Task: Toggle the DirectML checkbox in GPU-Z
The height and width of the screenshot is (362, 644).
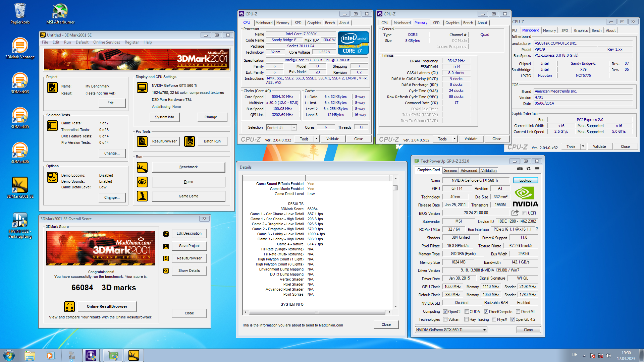Action: tap(518, 312)
